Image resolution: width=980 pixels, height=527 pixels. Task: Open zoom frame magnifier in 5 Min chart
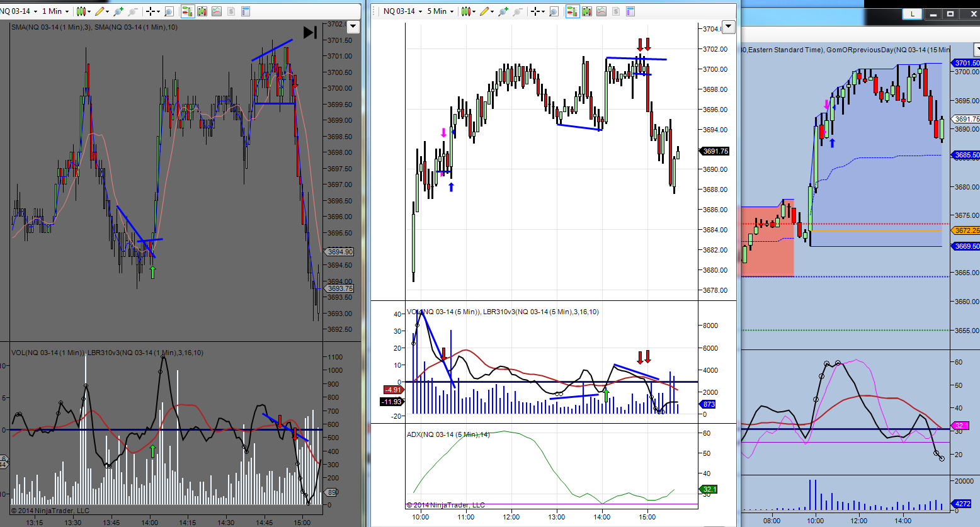554,11
